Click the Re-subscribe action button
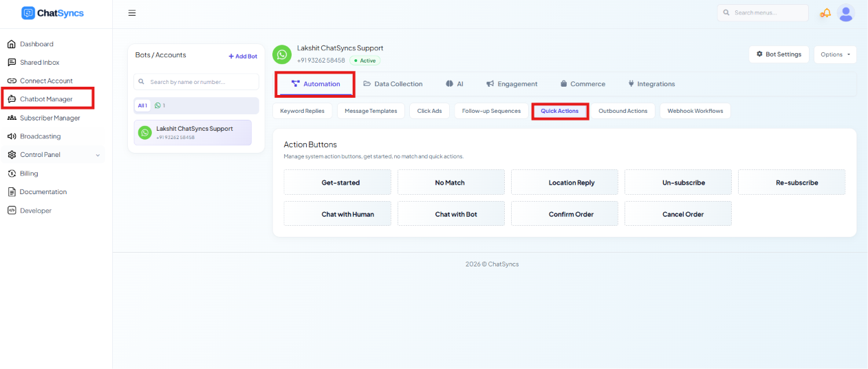This screenshot has width=868, height=369. click(792, 182)
